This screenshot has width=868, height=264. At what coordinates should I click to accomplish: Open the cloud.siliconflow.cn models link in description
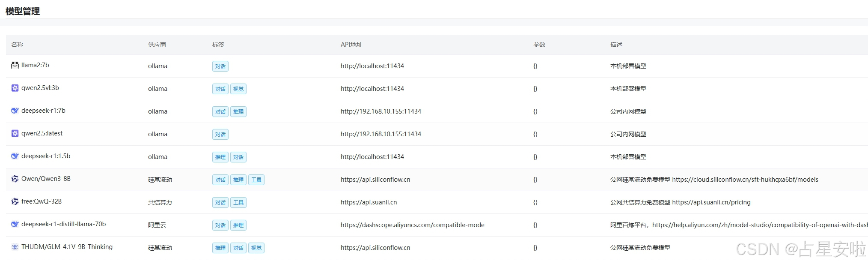745,180
